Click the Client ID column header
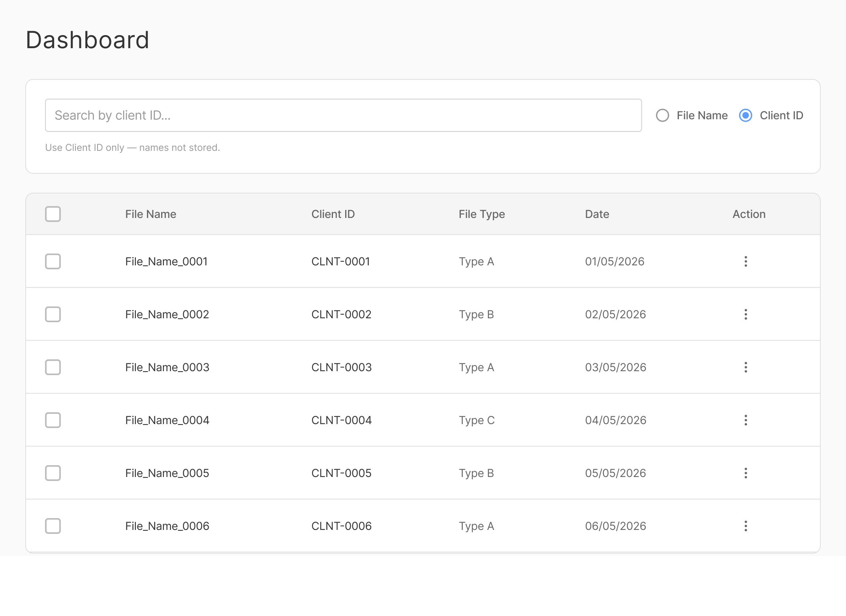This screenshot has height=616, width=846. point(333,214)
